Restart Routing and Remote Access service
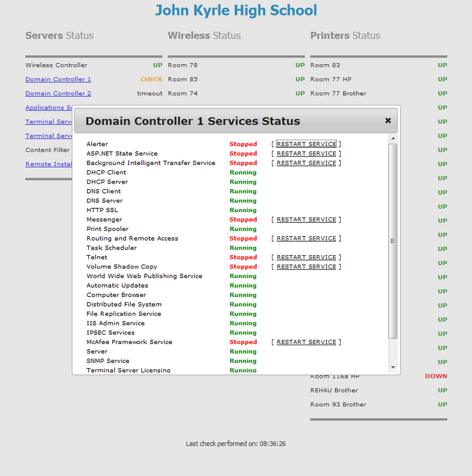The image size is (472, 476). (x=306, y=238)
